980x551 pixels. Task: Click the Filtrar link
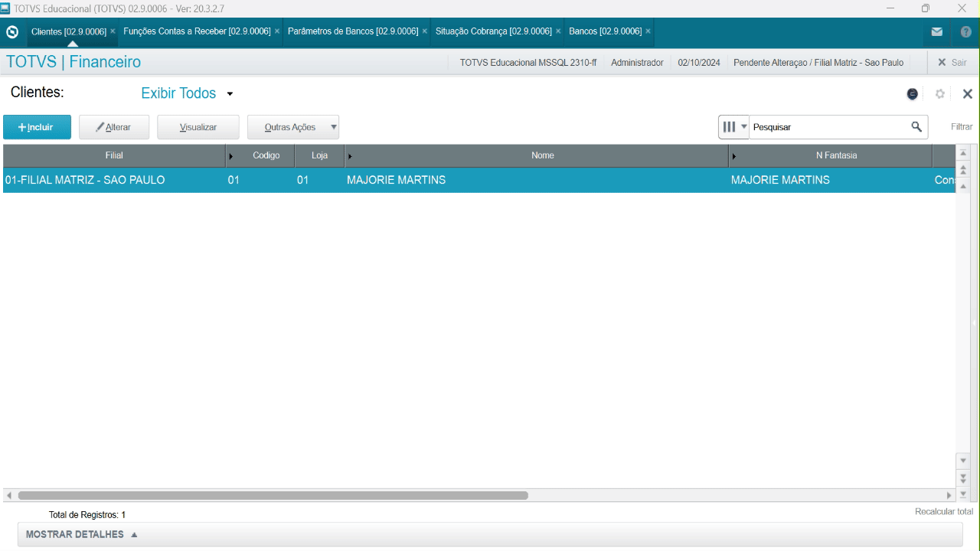tap(962, 127)
